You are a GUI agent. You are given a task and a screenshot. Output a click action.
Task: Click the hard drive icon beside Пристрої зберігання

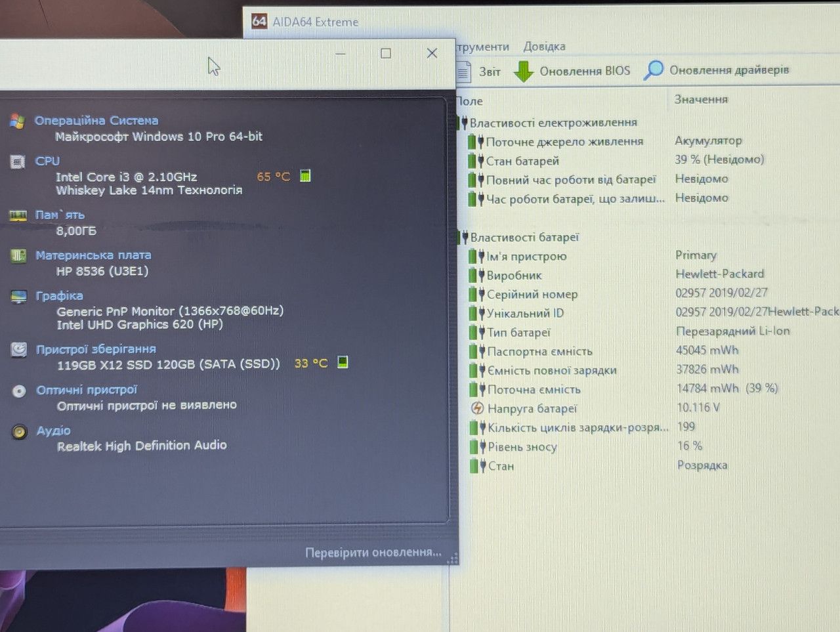coord(19,350)
